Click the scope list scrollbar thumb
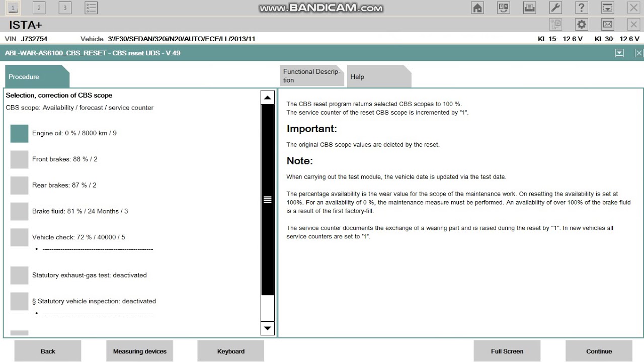The width and height of the screenshot is (644, 362). pyautogui.click(x=268, y=200)
